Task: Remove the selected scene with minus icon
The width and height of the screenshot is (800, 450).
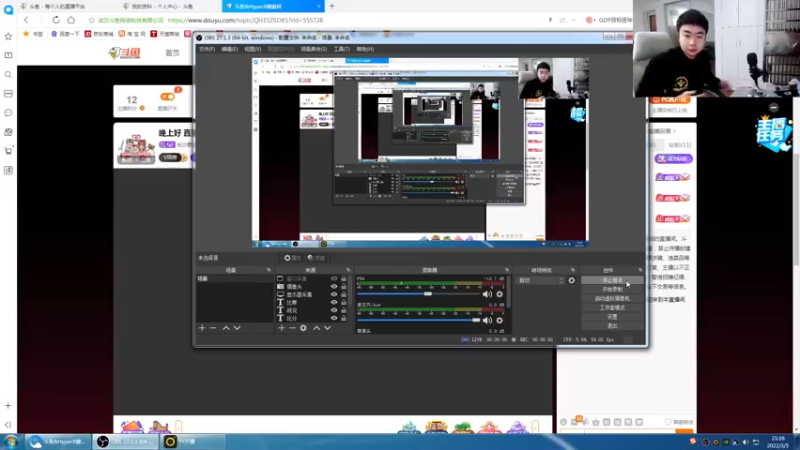Action: pyautogui.click(x=213, y=328)
